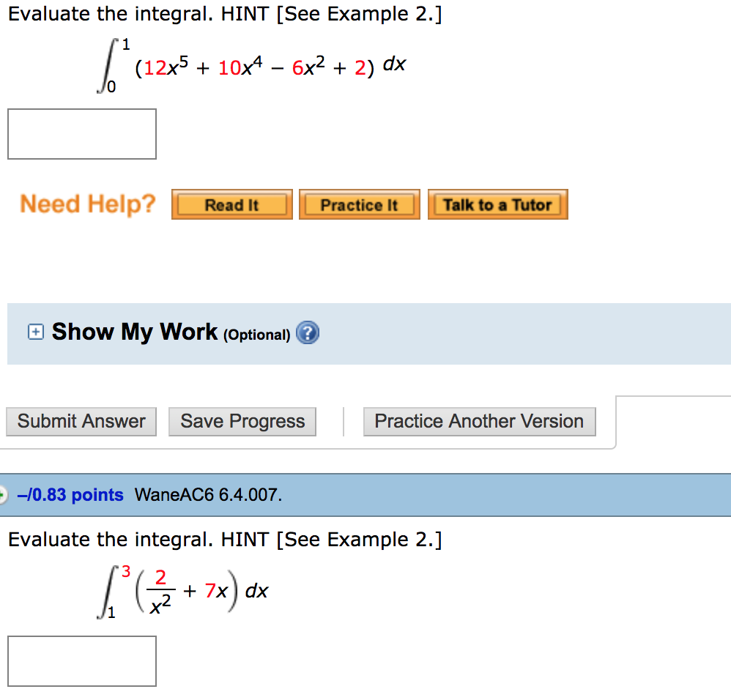Image resolution: width=731 pixels, height=700 pixels.
Task: Open the Show My Work help icon
Action: [308, 332]
